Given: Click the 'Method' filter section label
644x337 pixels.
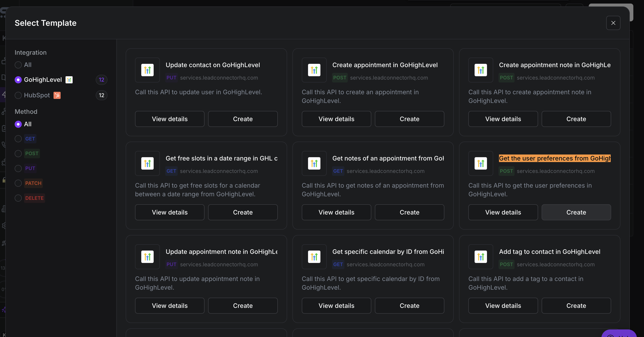Looking at the screenshot, I should (26, 112).
